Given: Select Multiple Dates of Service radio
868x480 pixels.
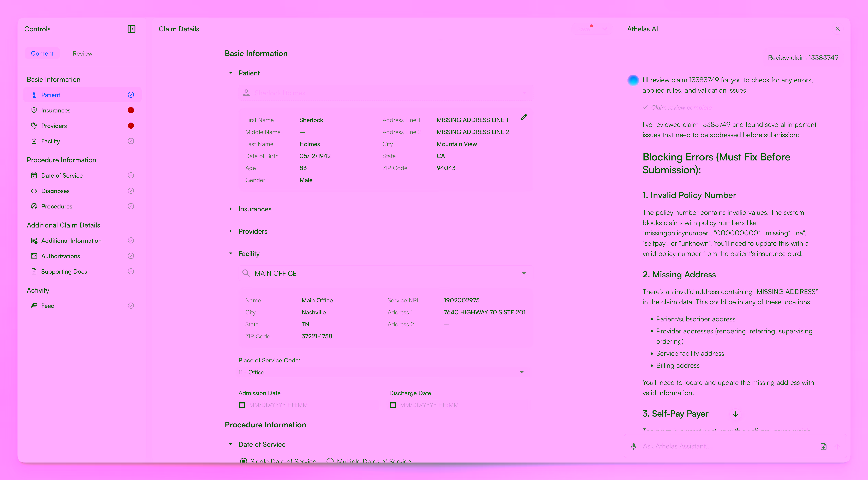Looking at the screenshot, I should tap(330, 461).
